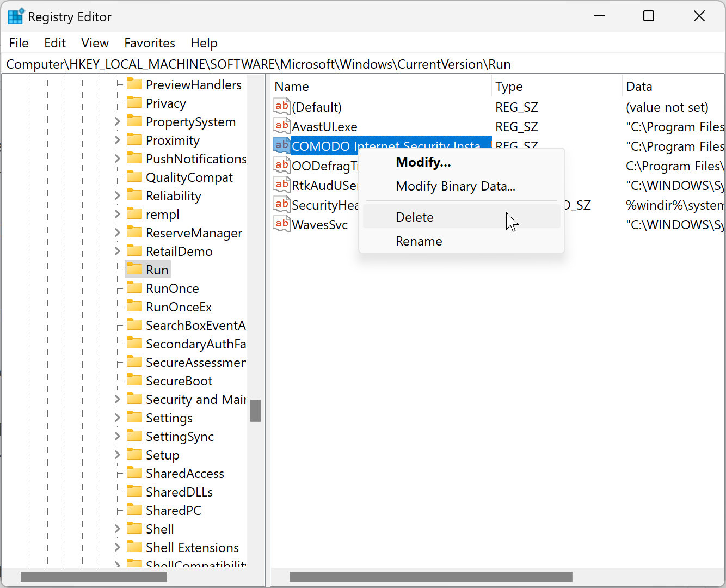This screenshot has height=588, width=726.
Task: Sort values by the Type column header
Action: coord(557,87)
